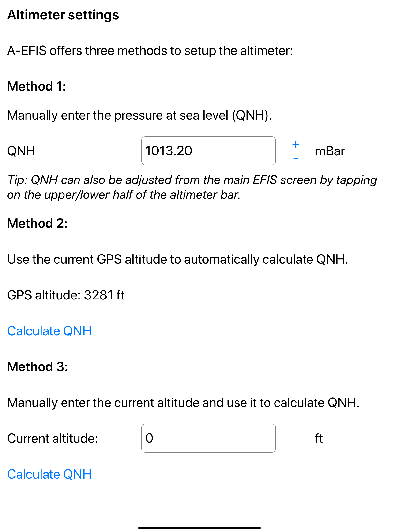Focus the QNH field showing 1013.20

pyautogui.click(x=208, y=151)
